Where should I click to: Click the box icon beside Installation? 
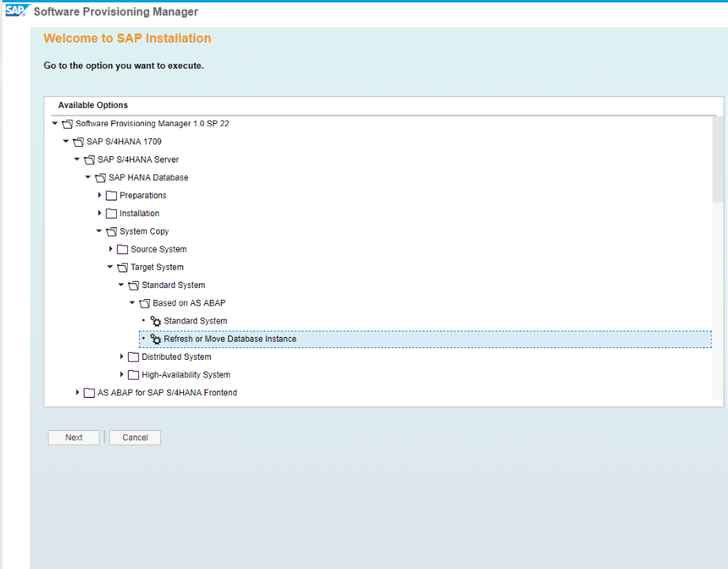click(x=111, y=213)
